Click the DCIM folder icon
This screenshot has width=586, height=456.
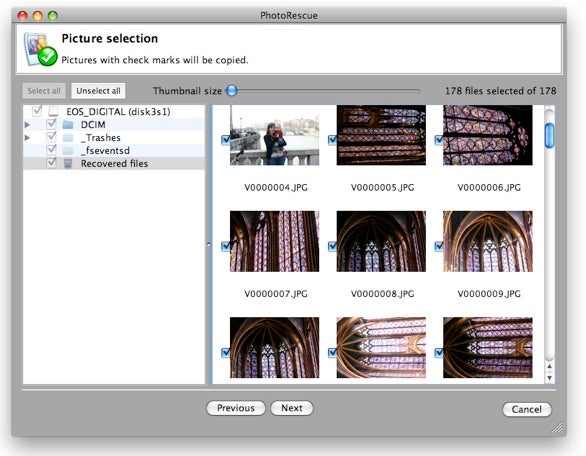(x=68, y=124)
